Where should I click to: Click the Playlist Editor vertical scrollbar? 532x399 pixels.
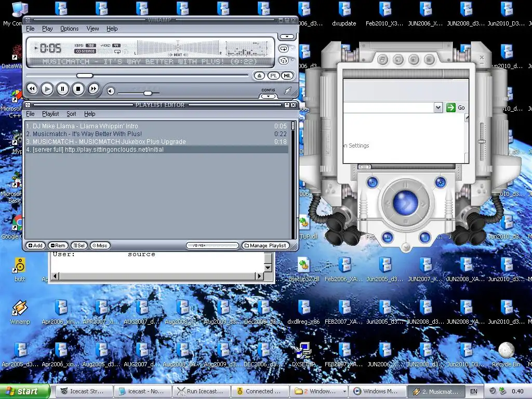293,180
